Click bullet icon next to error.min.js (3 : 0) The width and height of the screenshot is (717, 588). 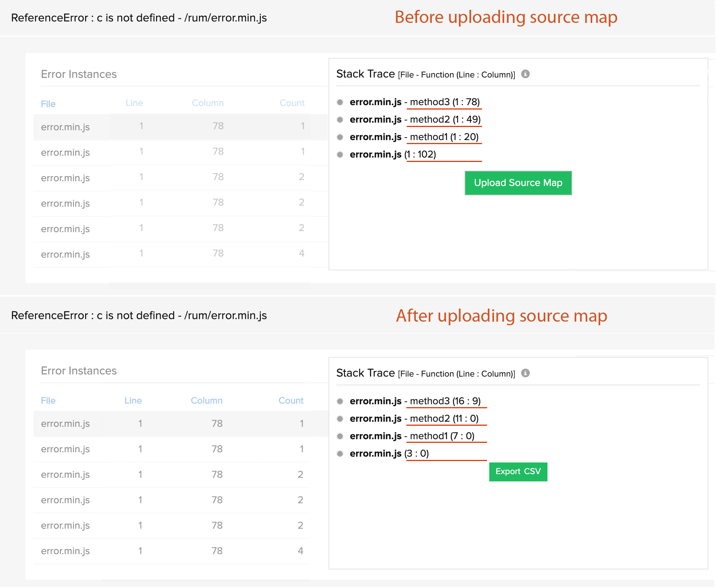click(x=340, y=454)
